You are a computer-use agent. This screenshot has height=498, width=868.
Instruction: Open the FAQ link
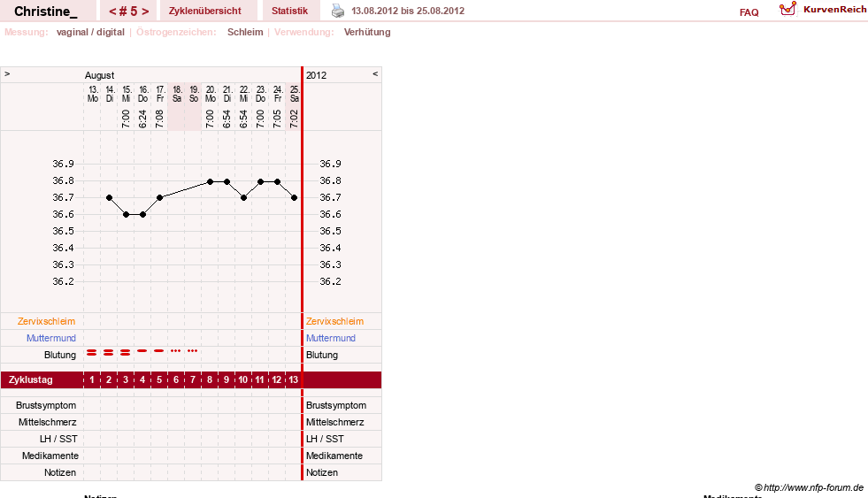click(x=749, y=12)
